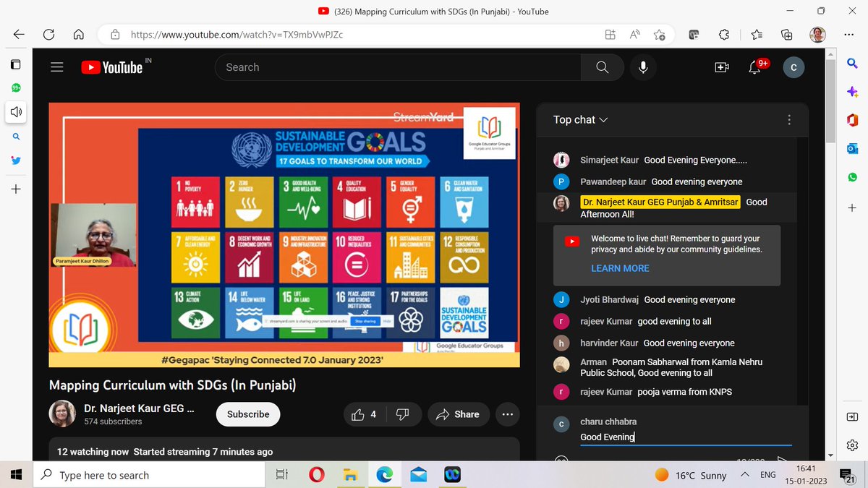Open File Explorer from taskbar
Image resolution: width=868 pixels, height=488 pixels.
(x=350, y=475)
